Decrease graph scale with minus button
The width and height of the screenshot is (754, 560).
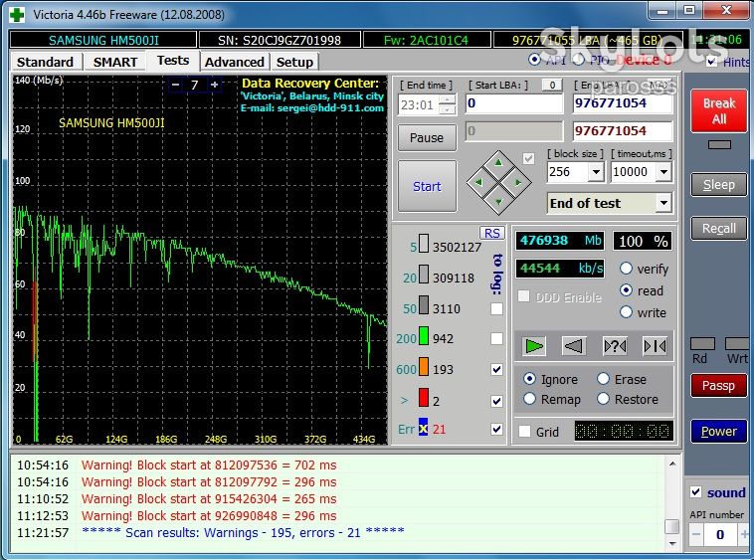tap(175, 85)
